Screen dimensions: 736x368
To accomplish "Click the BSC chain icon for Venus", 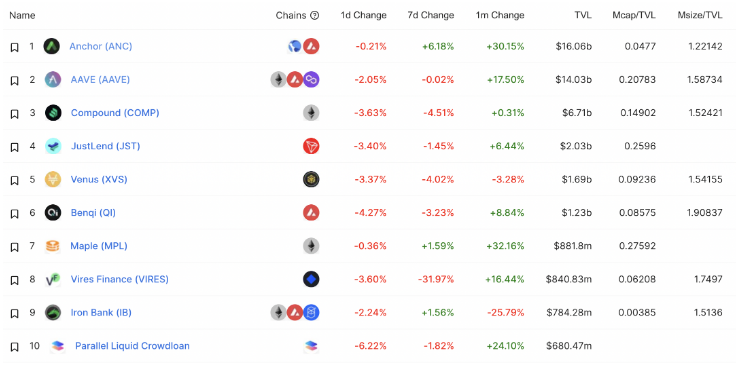I will 311,179.
